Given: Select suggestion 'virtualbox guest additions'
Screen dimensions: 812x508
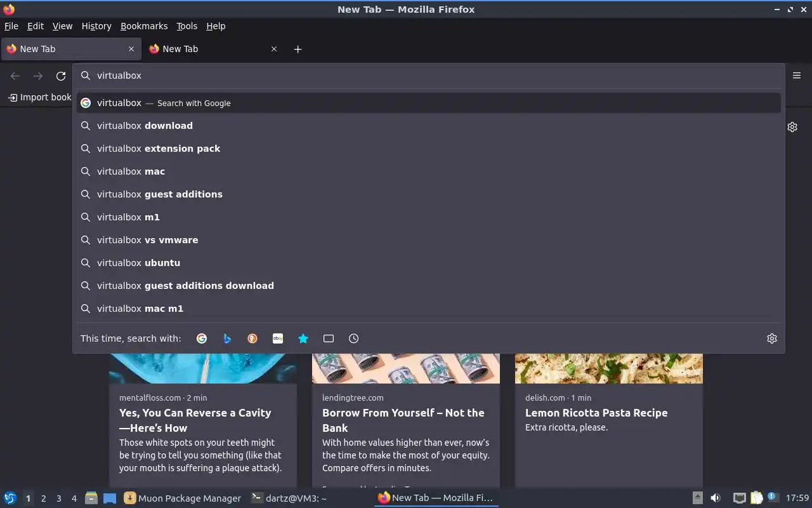Looking at the screenshot, I should (428, 194).
